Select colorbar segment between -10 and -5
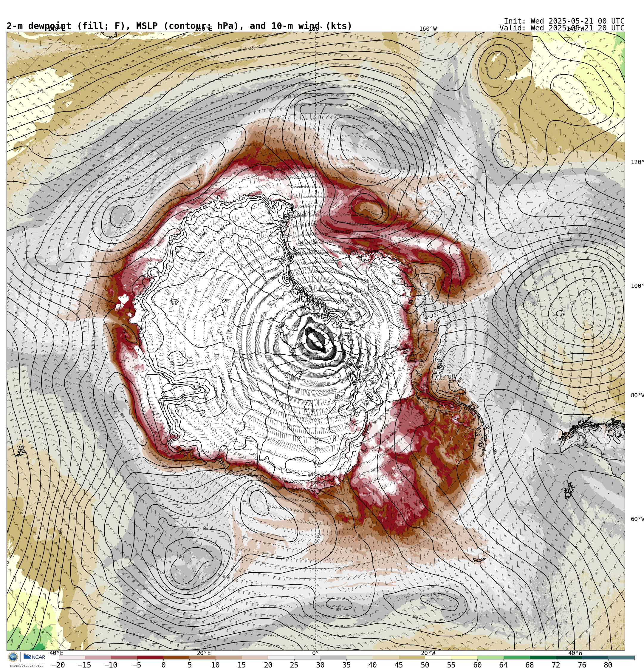The height and width of the screenshot is (669, 644). tap(124, 657)
